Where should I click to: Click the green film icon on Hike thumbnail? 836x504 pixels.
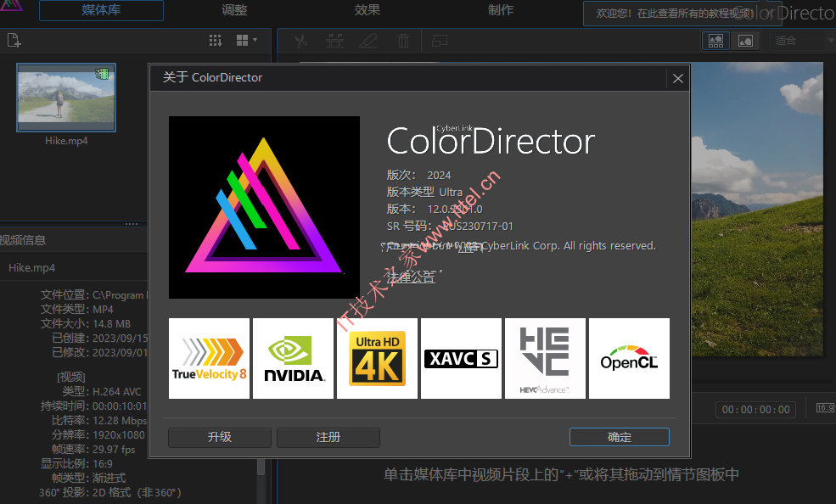pos(102,73)
